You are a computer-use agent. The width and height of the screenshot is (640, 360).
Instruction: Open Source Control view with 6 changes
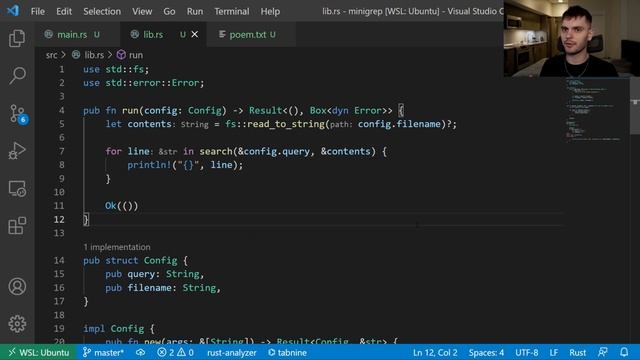17,113
